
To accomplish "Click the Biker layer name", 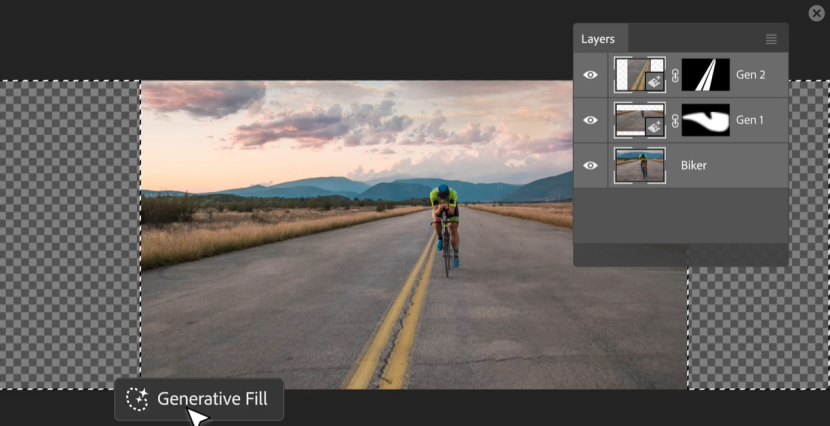I will (x=693, y=166).
